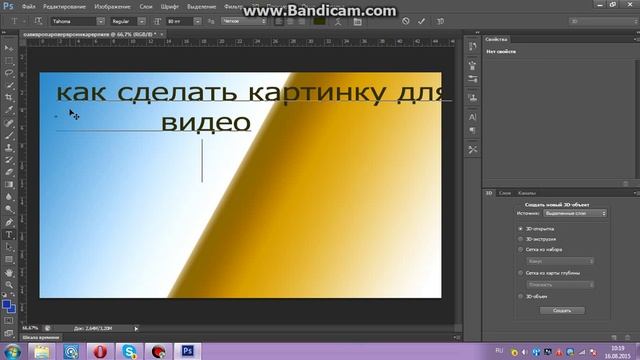The height and width of the screenshot is (360, 640).
Task: Select the Lasso tool
Action: (9, 73)
